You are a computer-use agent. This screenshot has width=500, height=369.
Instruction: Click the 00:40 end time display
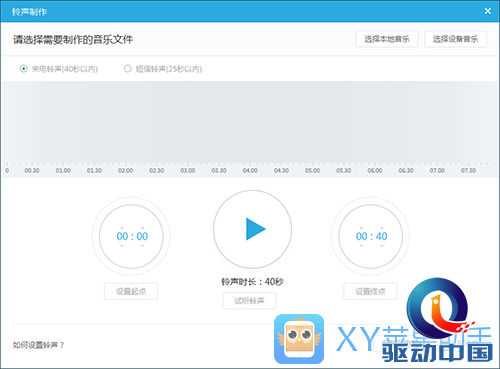(x=371, y=236)
